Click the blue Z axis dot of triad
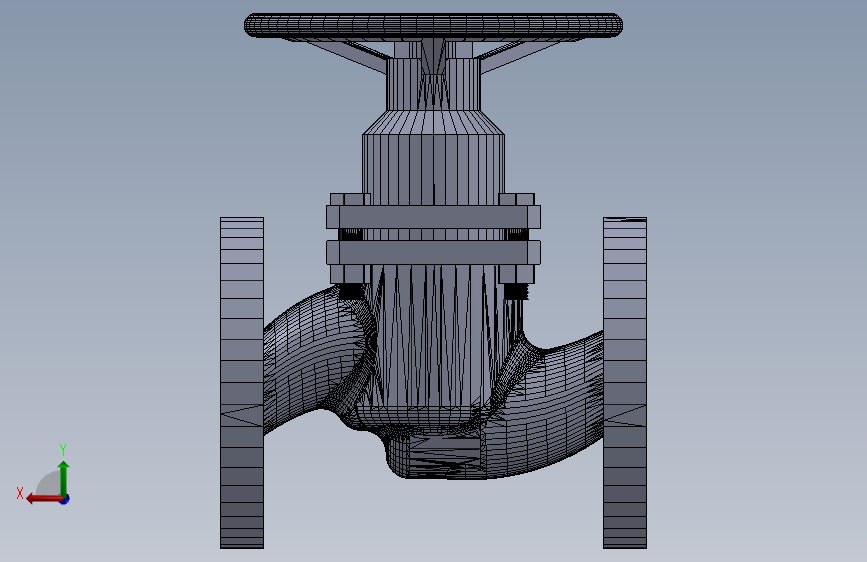The image size is (867, 562). coord(65,500)
